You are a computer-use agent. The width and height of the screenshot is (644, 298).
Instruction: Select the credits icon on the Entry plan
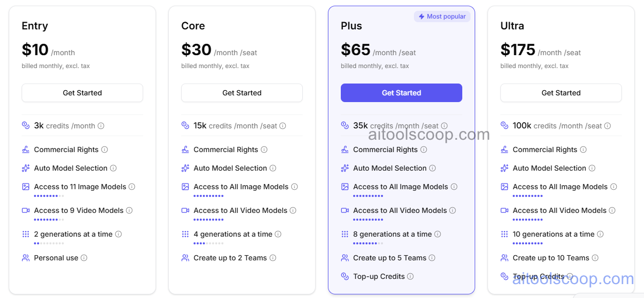pyautogui.click(x=26, y=125)
